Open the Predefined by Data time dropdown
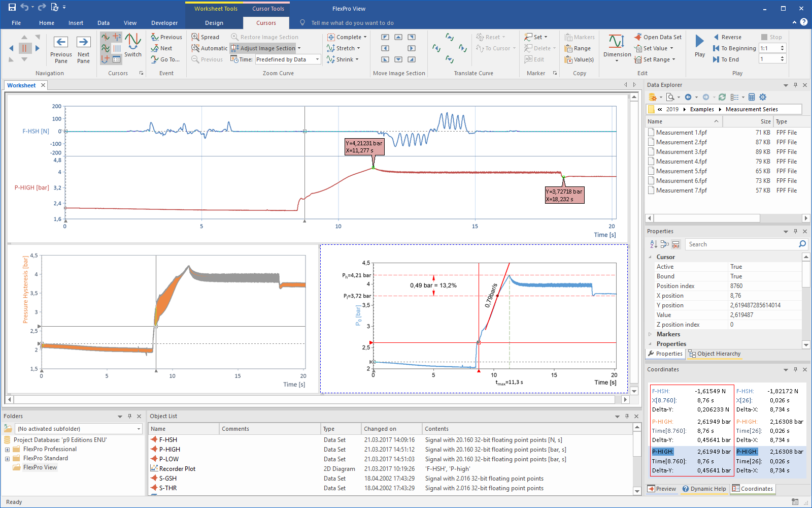 click(316, 59)
